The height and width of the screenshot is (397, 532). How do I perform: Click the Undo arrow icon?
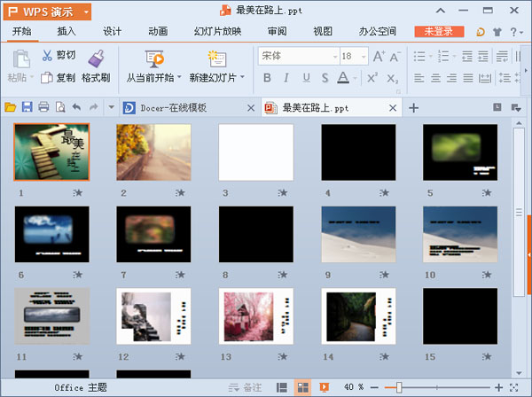pos(76,107)
